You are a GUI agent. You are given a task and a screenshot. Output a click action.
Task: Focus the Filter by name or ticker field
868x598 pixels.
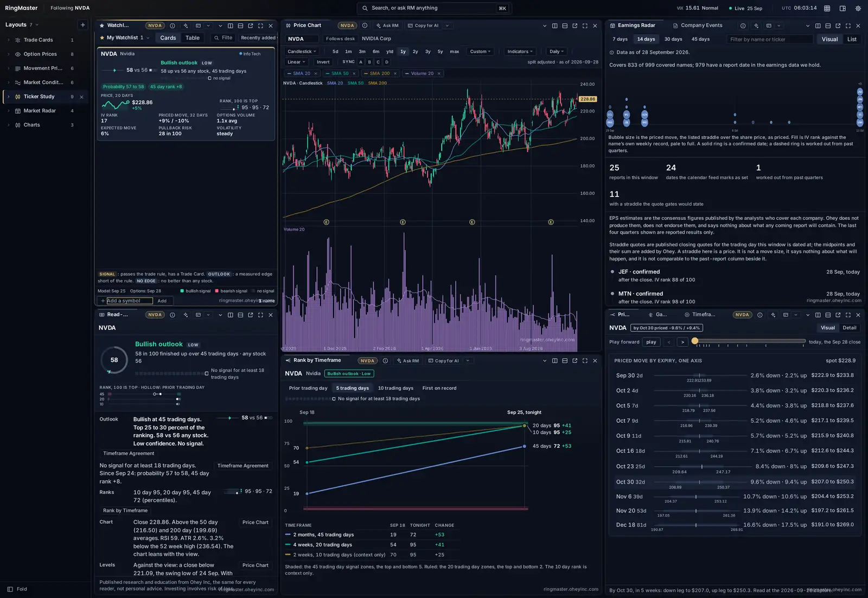click(770, 39)
